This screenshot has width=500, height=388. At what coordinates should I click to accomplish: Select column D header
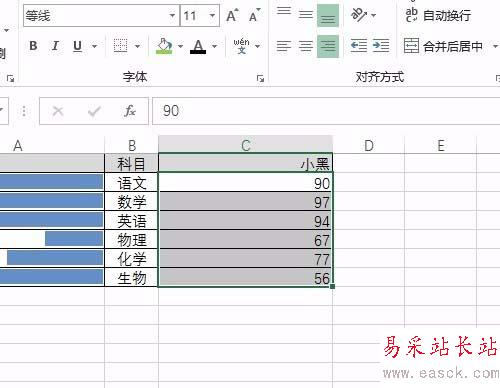click(369, 145)
